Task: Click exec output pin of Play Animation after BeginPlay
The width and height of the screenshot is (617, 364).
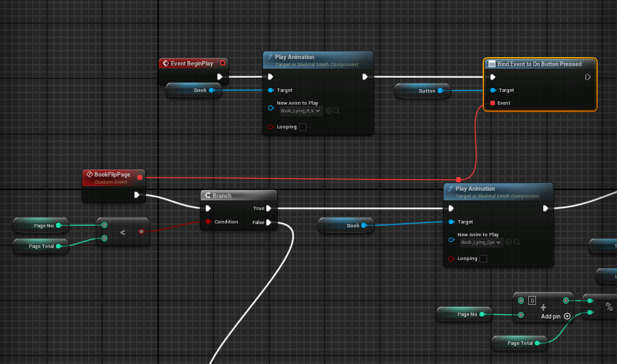Action: point(365,76)
